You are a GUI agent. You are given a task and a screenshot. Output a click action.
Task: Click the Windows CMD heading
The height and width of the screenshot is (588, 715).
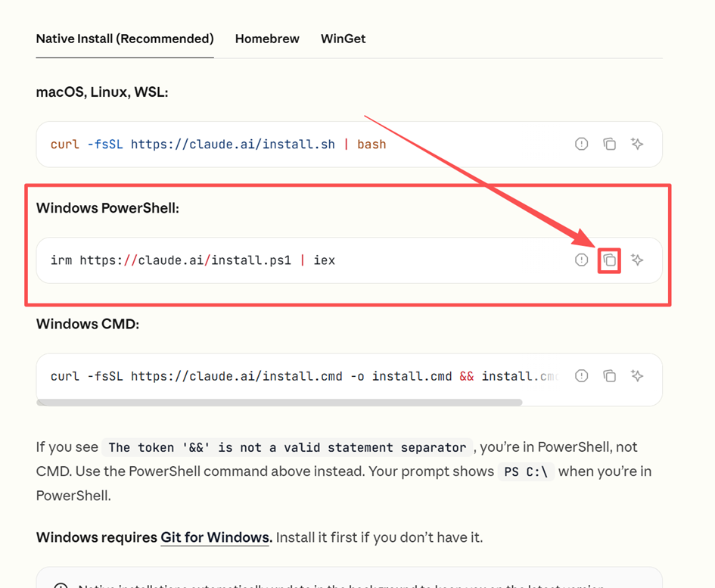point(88,324)
